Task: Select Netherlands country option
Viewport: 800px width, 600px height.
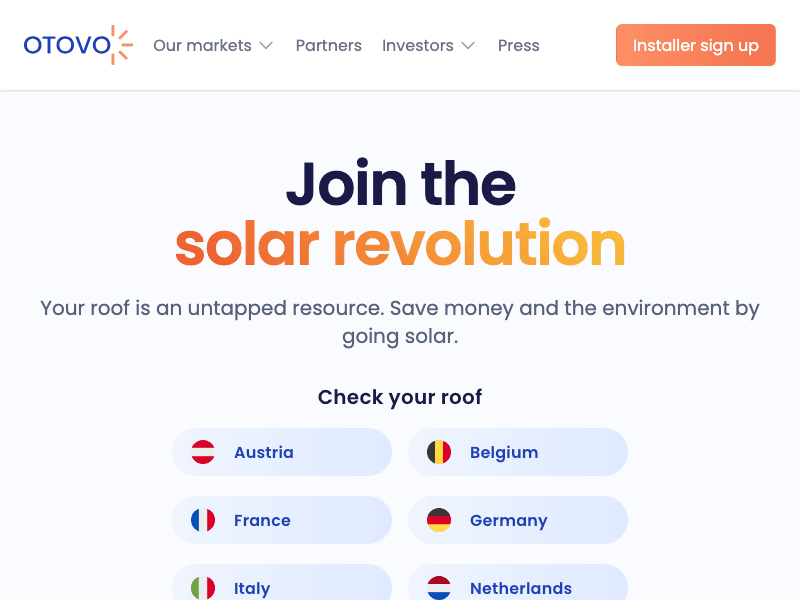Action: 517,582
